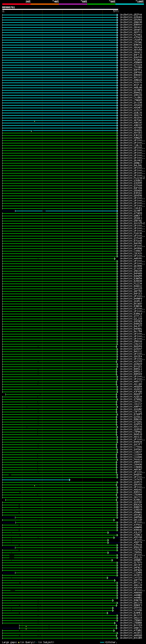Click the UniRef100_B0XYE8 label
Image resolution: width=146 pixels, height=644 pixels.
click(131, 625)
